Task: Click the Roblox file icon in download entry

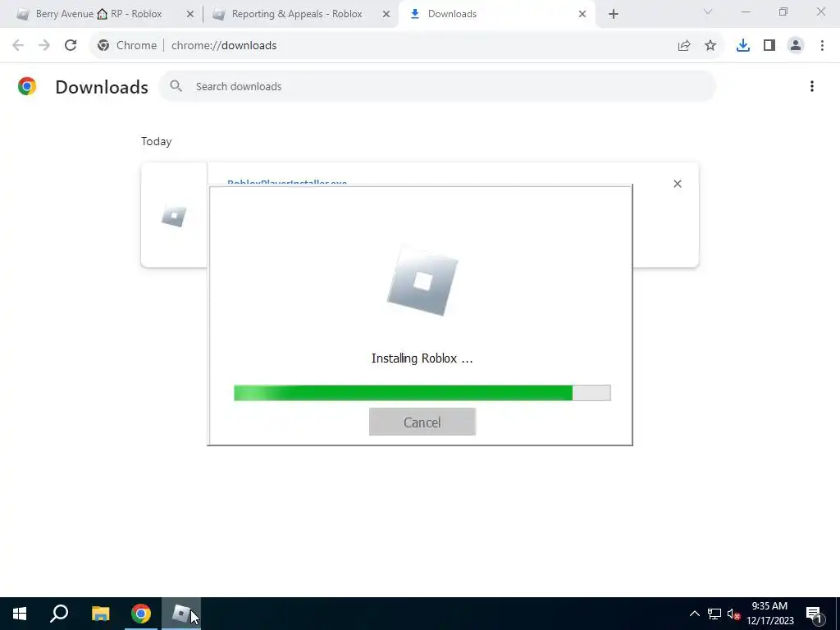Action: (174, 216)
